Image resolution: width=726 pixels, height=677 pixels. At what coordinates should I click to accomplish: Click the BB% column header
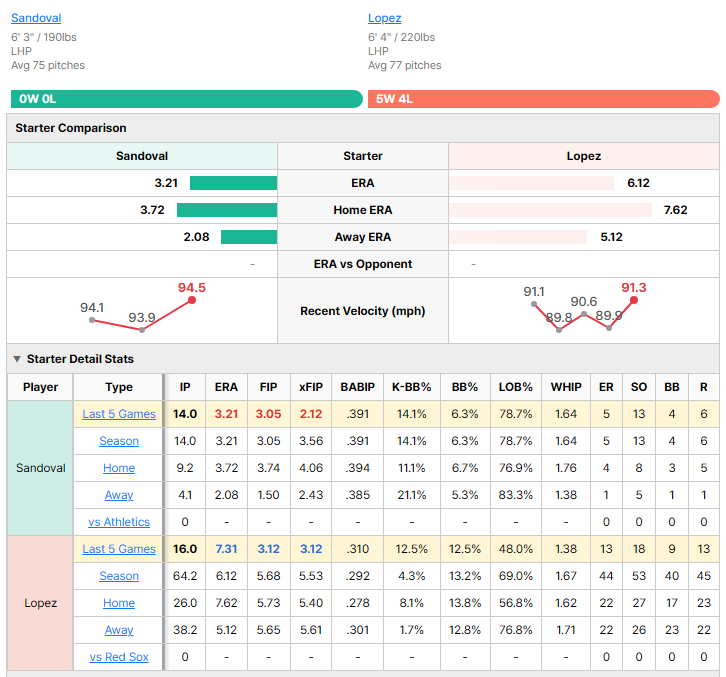[x=465, y=387]
